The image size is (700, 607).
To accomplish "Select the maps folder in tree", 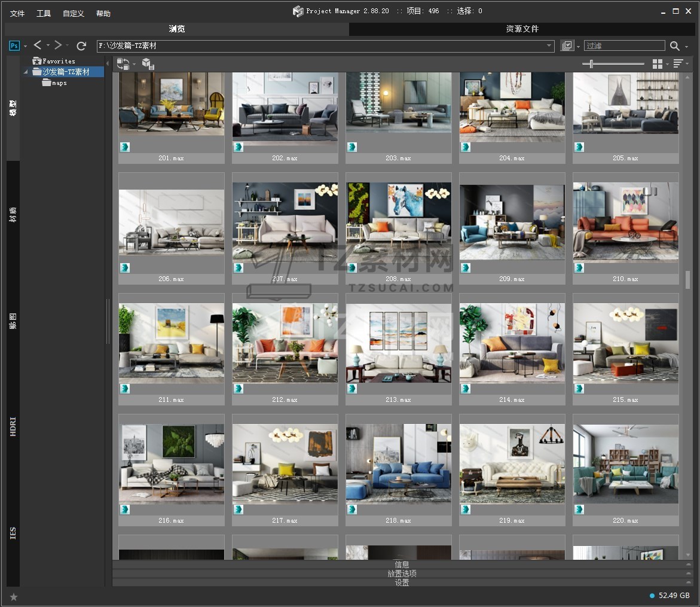I will pyautogui.click(x=59, y=83).
